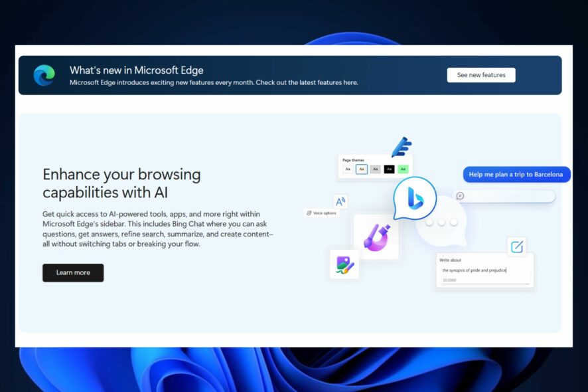Select the Bing chat bubble logo
588x392 pixels.
[415, 198]
